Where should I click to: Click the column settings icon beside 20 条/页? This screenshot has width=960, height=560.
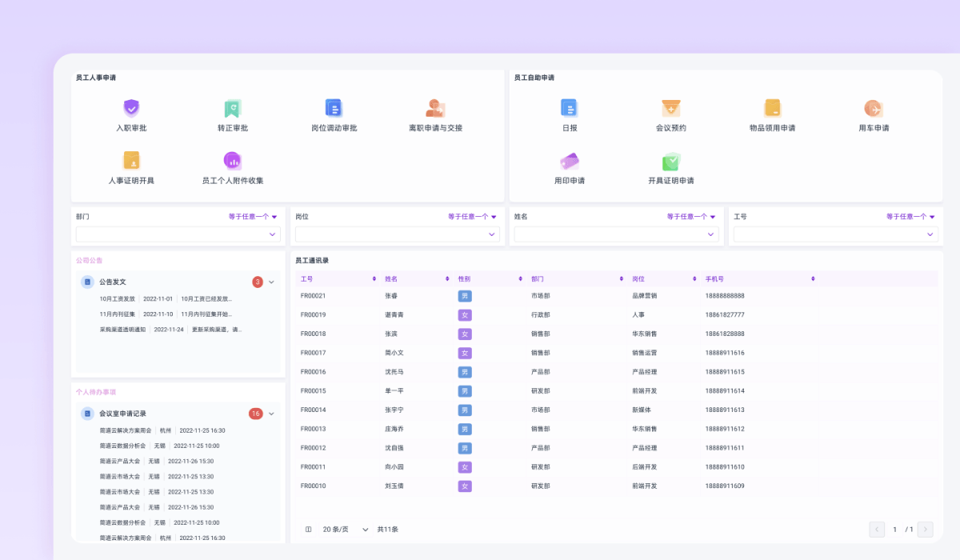tap(309, 530)
